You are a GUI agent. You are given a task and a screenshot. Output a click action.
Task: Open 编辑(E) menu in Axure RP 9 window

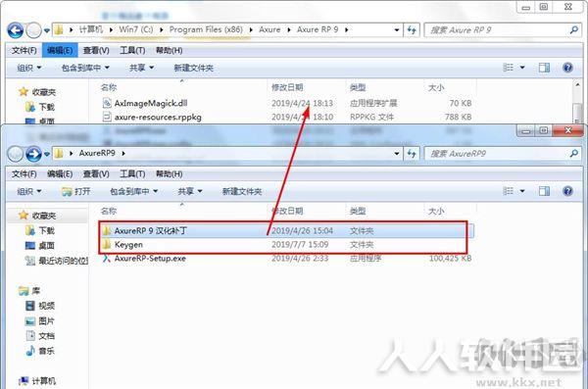pos(60,50)
